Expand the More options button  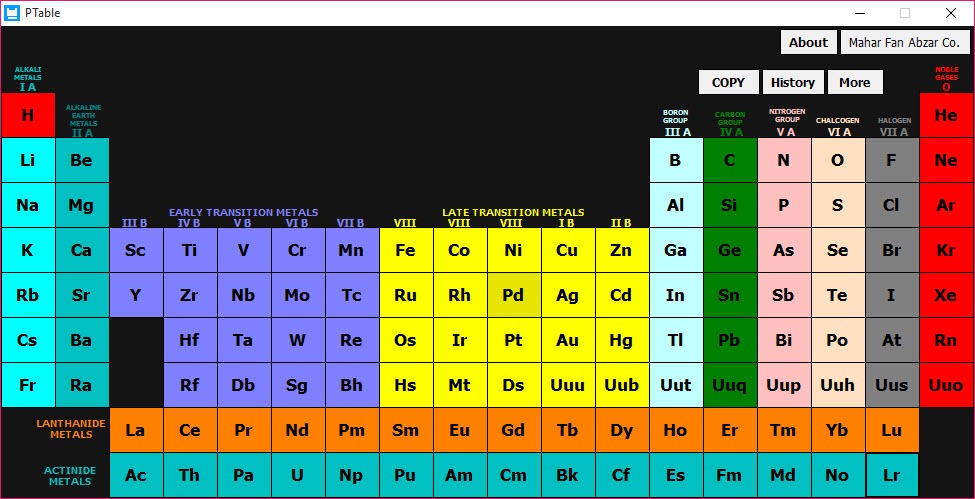point(855,82)
